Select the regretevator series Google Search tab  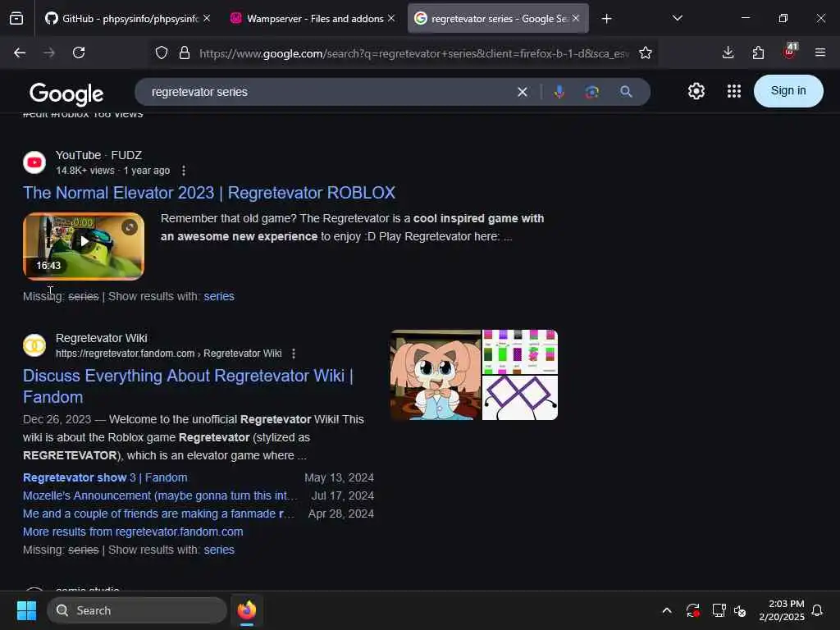point(498,18)
